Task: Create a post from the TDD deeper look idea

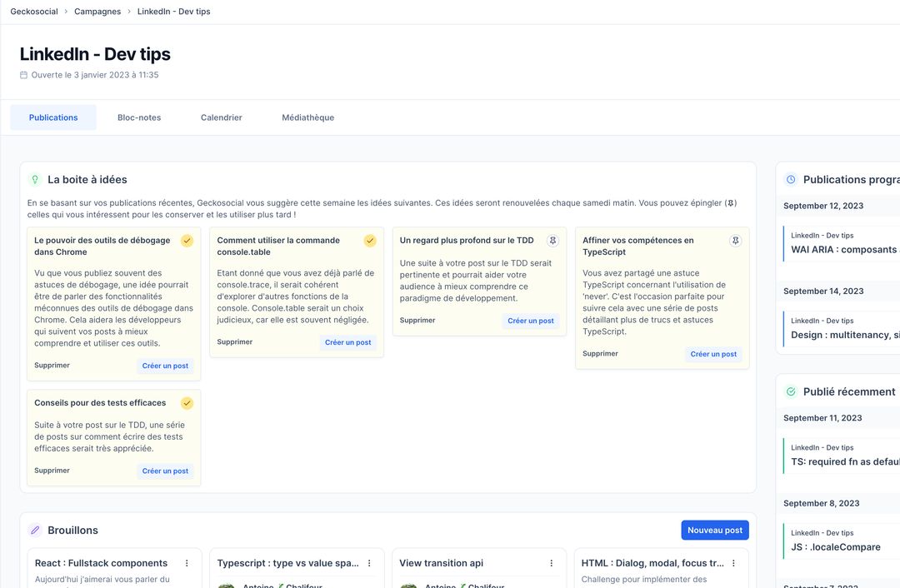Action: coord(531,321)
